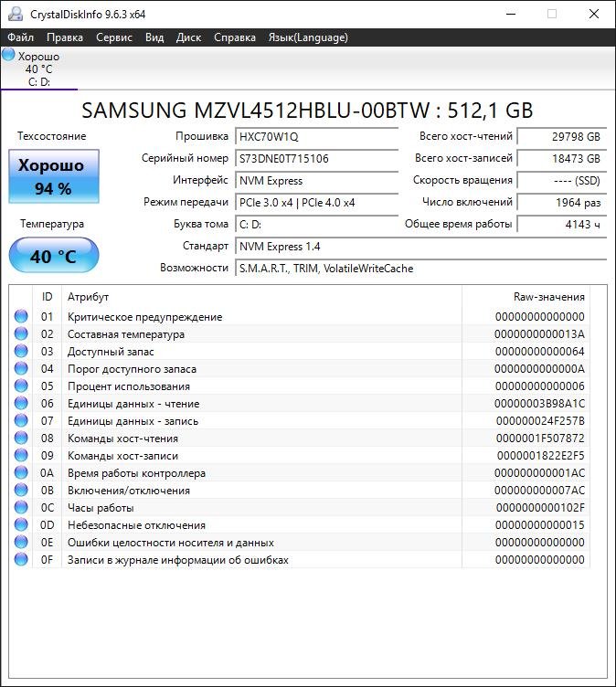The height and width of the screenshot is (687, 616).
Task: Click the ID column header
Action: [x=47, y=297]
